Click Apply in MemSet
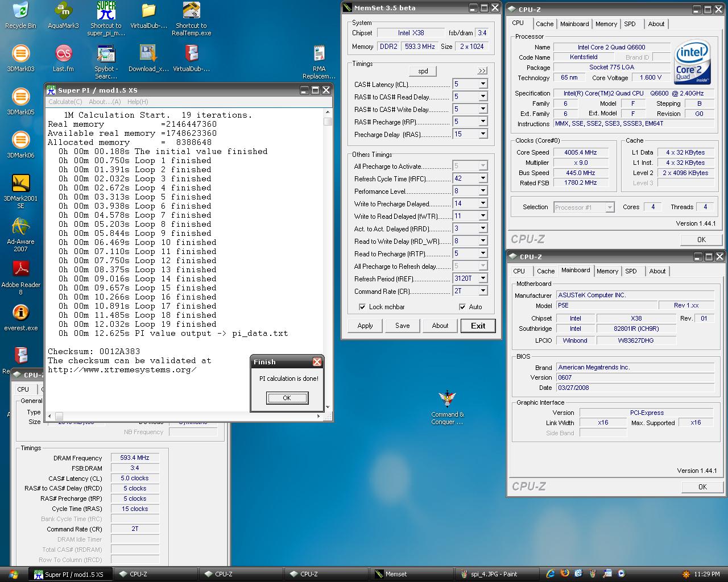The height and width of the screenshot is (582, 728). [x=365, y=326]
